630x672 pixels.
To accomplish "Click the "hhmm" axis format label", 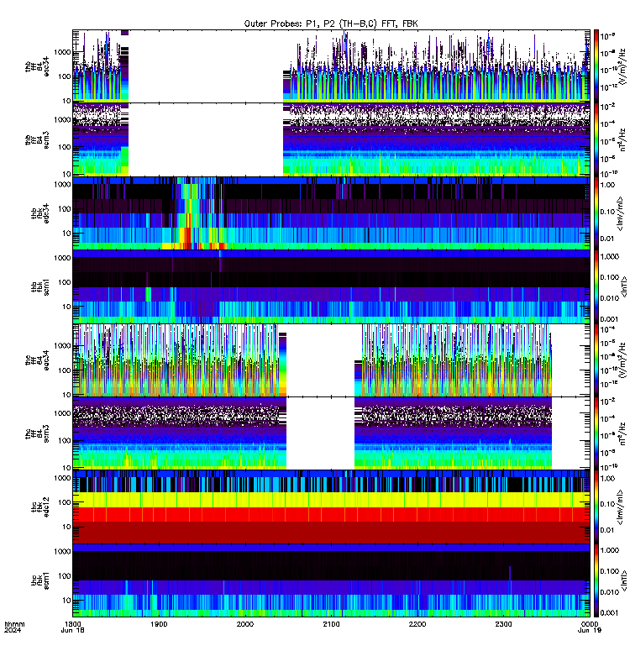I will tap(14, 624).
